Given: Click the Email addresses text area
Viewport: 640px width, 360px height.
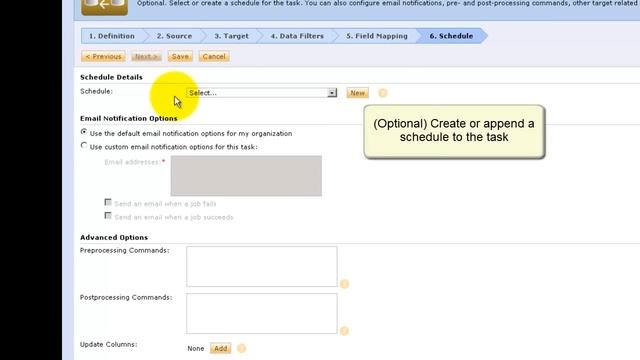Looking at the screenshot, I should [246, 176].
